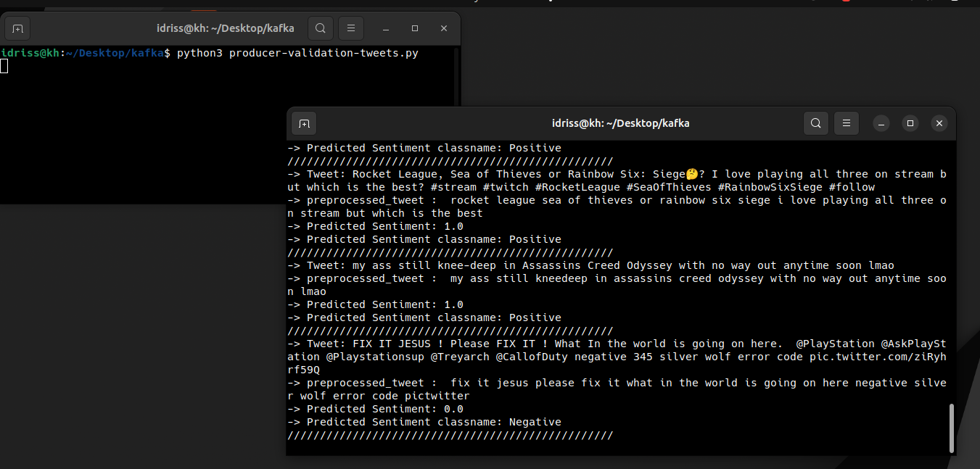
Task: Click preprocessed line 'my ass still kneedeep'
Action: click(617, 285)
